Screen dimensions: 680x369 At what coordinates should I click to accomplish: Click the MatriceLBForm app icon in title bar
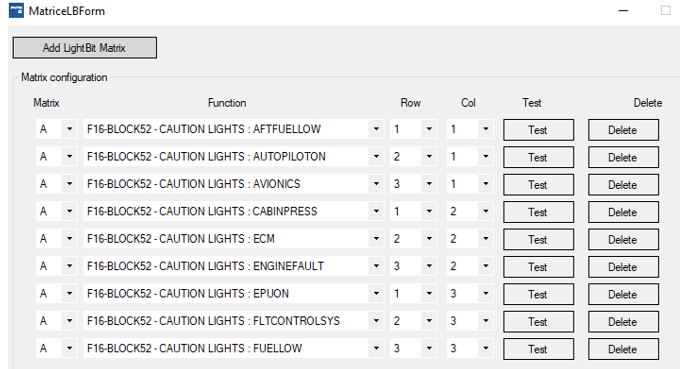(x=16, y=10)
